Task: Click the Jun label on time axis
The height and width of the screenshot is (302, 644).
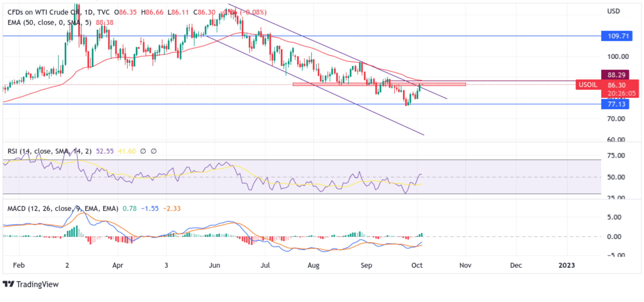Action: 214,265
